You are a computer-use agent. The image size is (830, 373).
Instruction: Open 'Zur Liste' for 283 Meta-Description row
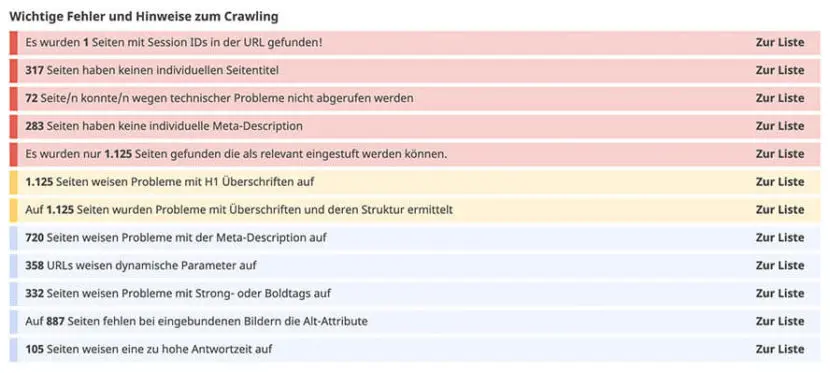point(780,126)
